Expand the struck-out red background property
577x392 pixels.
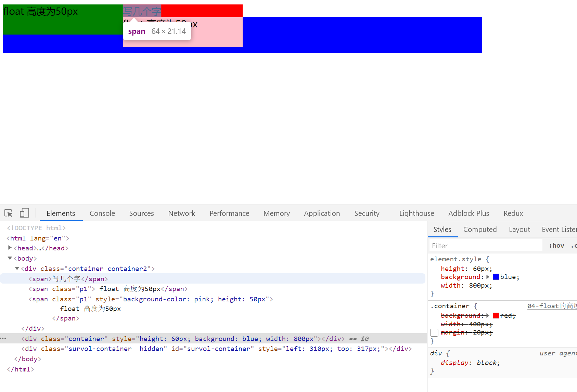[488, 315]
